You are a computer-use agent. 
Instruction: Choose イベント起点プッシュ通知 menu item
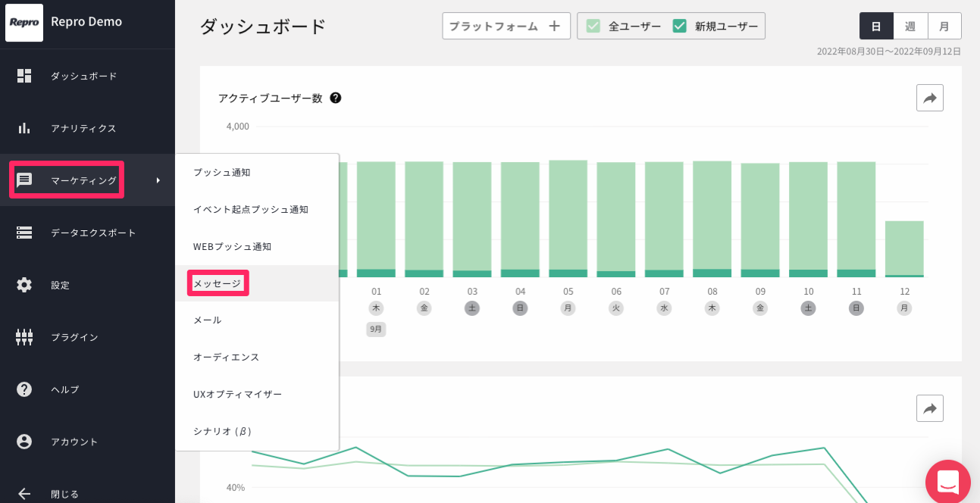(x=257, y=210)
